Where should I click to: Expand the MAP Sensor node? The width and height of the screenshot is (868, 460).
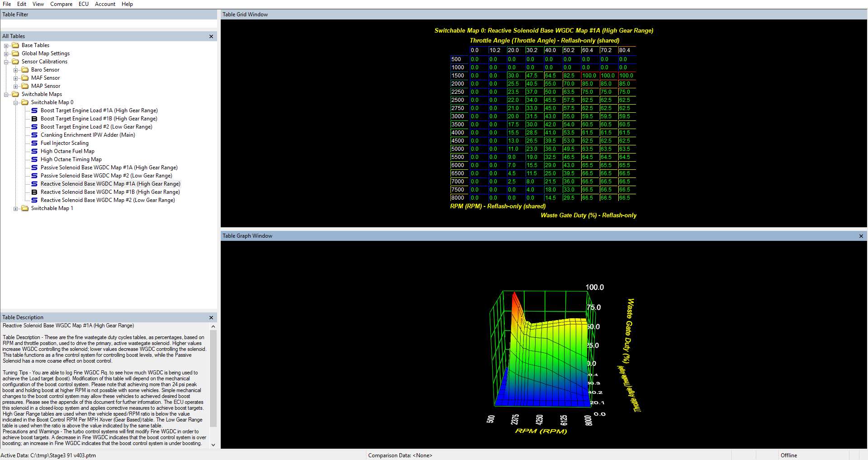(16, 86)
